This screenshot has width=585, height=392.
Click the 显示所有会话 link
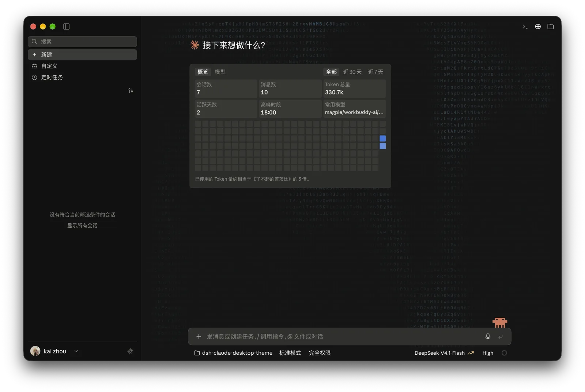tap(82, 226)
